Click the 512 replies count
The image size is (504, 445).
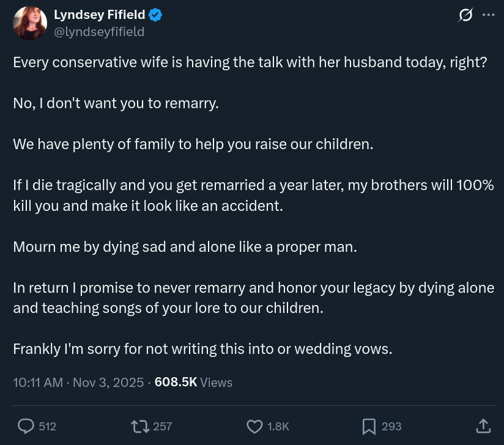47,426
